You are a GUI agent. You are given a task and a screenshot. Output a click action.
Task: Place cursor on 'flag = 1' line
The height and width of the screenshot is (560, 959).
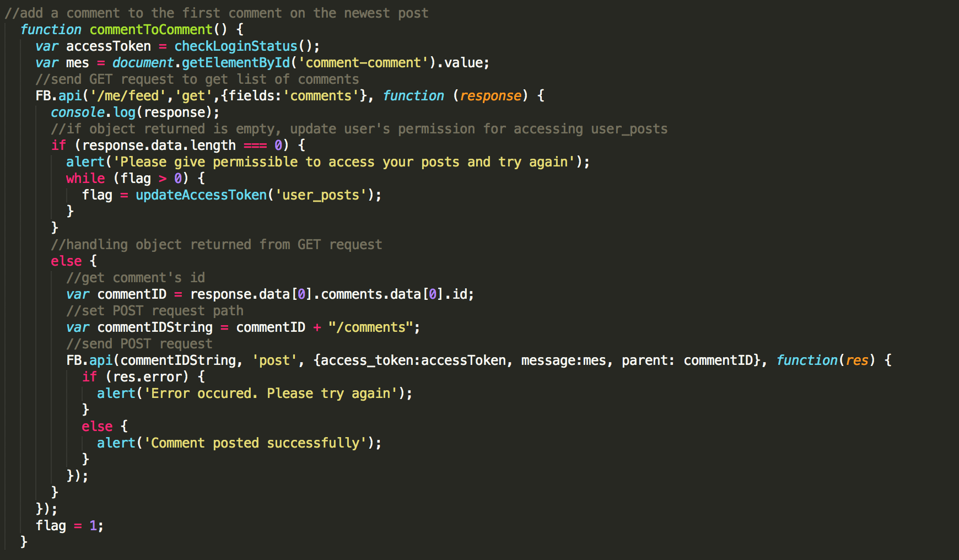tap(69, 526)
